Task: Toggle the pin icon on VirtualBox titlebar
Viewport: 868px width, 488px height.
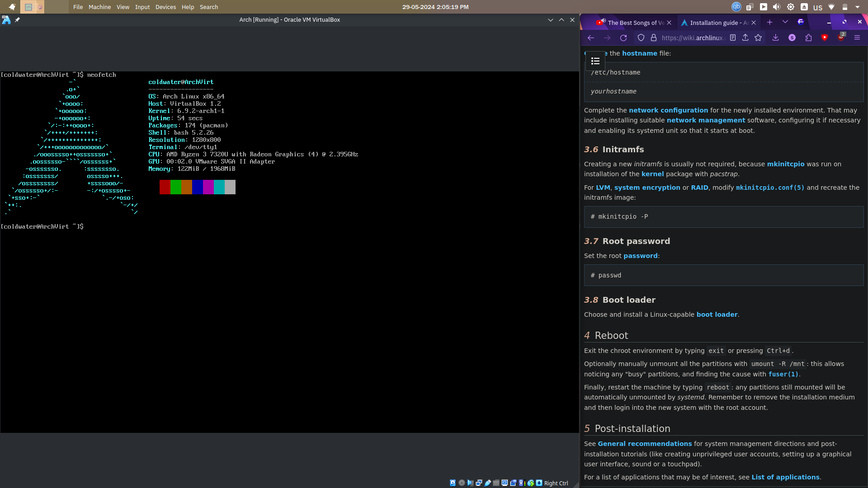Action: 17,20
